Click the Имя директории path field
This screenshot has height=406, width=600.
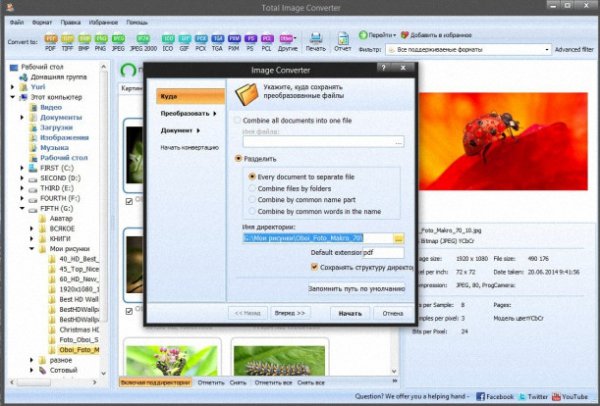[x=318, y=238]
